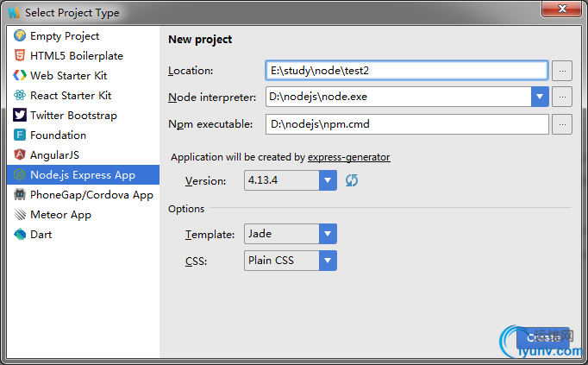Expand the CSS Plain CSS dropdown
The height and width of the screenshot is (365, 588).
pos(328,260)
